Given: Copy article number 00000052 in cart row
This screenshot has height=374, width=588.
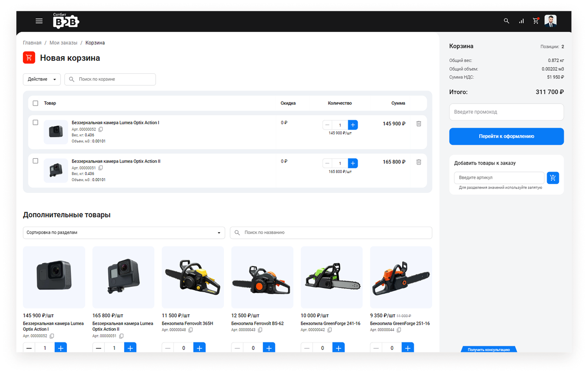Looking at the screenshot, I should (101, 129).
